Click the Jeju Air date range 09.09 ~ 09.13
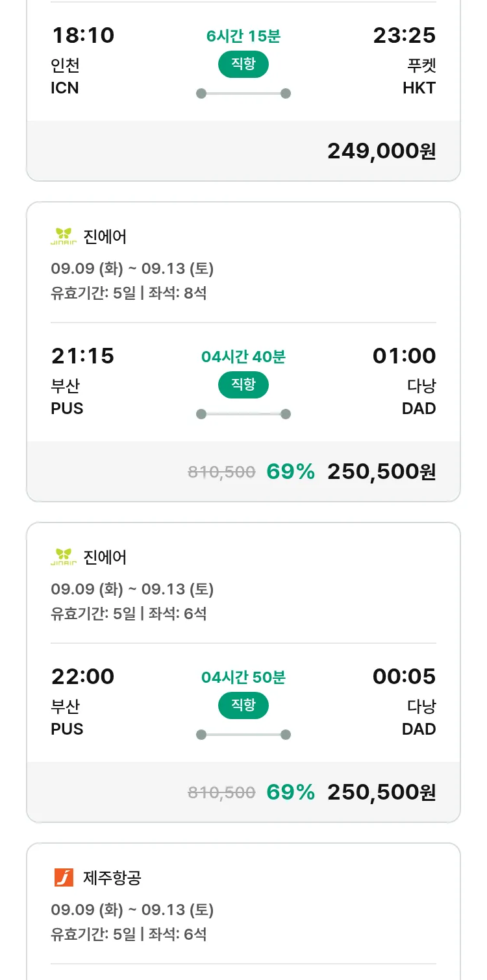 pos(132,910)
